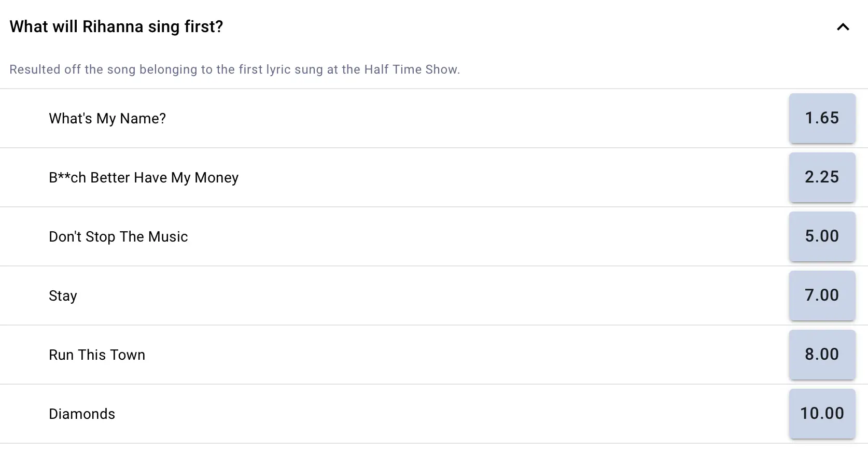Screen dimensions: 868x451
Task: Click the 'What's My Name?' song label
Action: pyautogui.click(x=107, y=119)
